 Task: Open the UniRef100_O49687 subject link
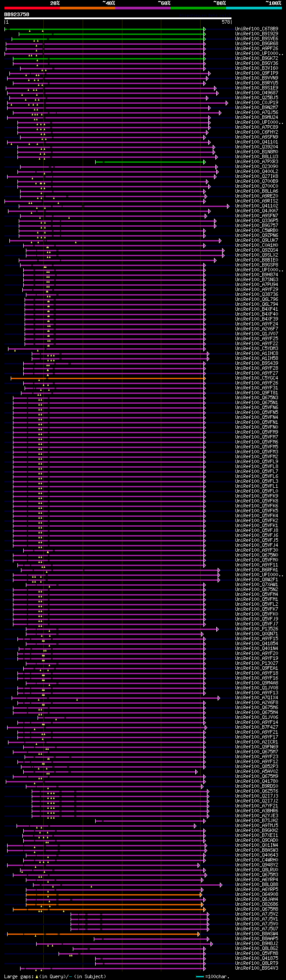tap(257, 93)
